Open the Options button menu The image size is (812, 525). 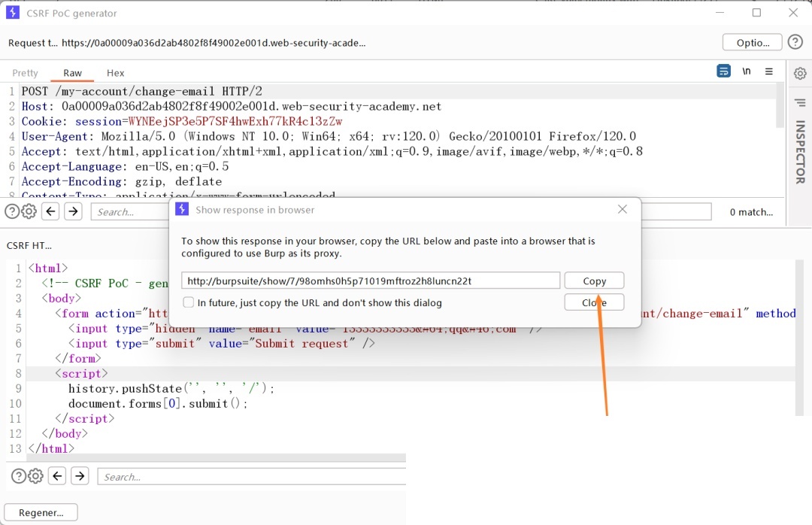tap(753, 43)
